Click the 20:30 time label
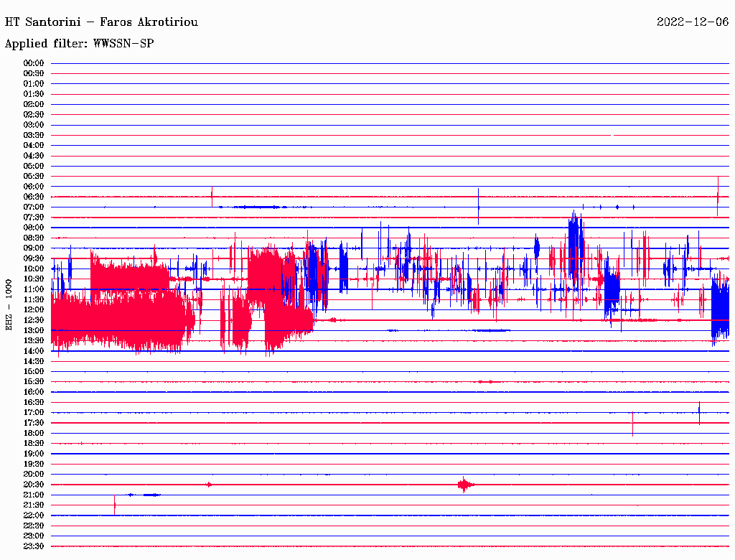The height and width of the screenshot is (560, 735). (33, 485)
